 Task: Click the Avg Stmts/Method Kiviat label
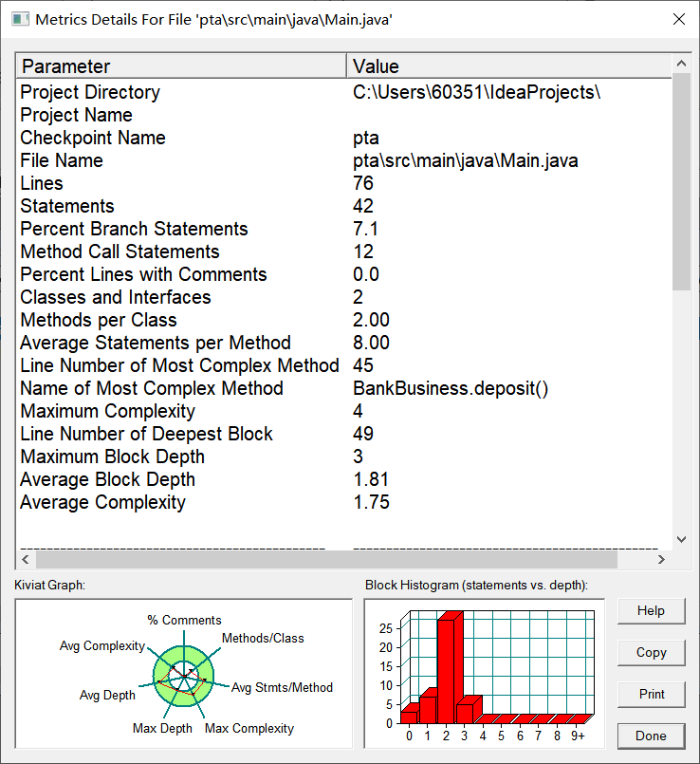(282, 687)
